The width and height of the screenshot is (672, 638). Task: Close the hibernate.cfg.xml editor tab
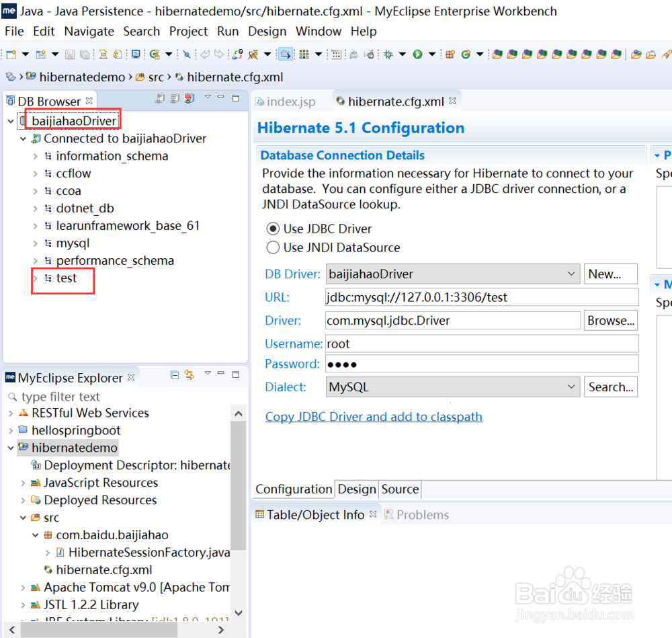point(452,101)
